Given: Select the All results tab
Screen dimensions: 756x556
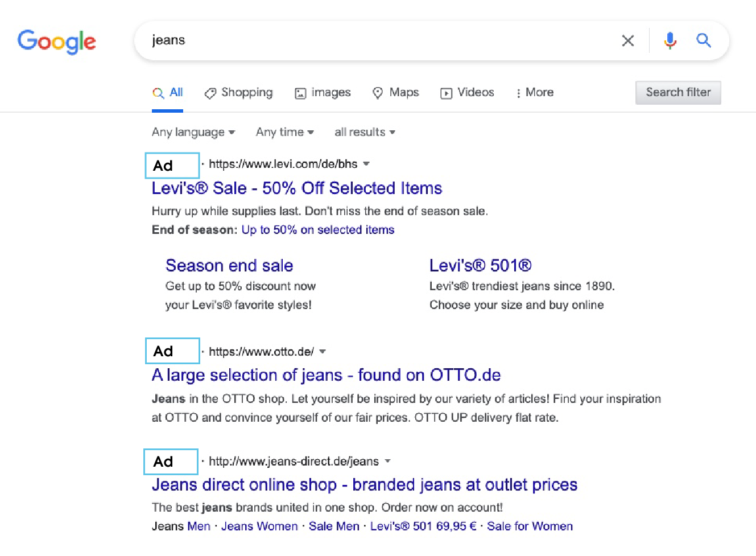Looking at the screenshot, I should 167,92.
